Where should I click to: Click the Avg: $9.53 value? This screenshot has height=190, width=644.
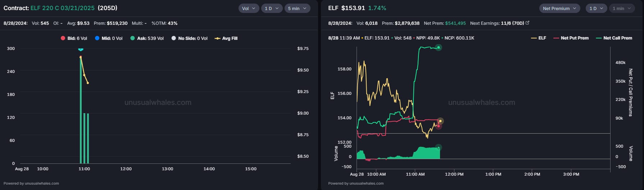[x=78, y=23]
